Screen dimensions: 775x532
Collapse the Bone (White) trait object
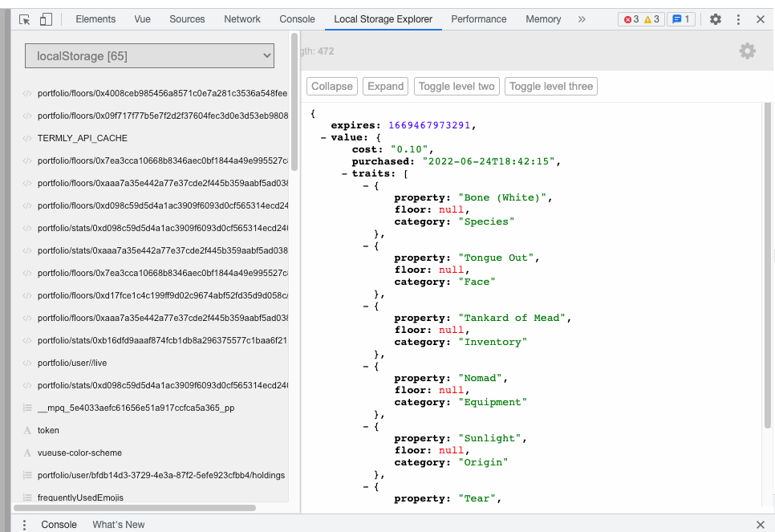366,186
